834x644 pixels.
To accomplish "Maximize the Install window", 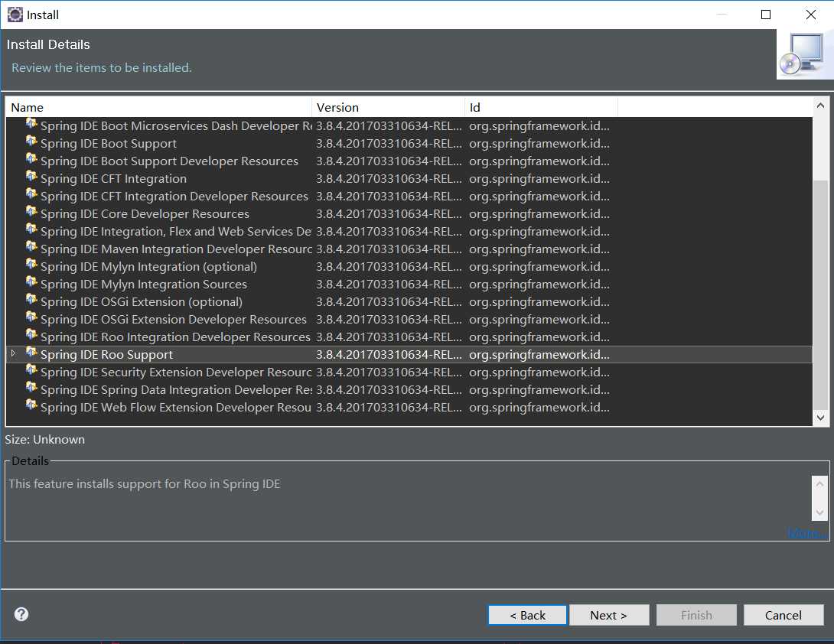I will pyautogui.click(x=766, y=15).
